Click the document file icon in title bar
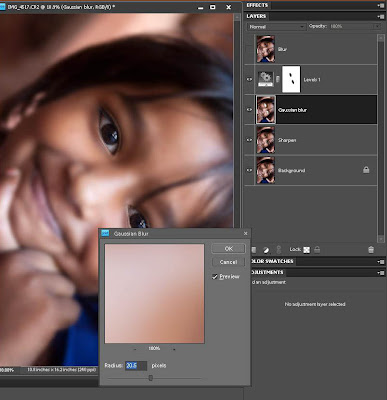Screen dimensions: 387x400 [x=2, y=7]
